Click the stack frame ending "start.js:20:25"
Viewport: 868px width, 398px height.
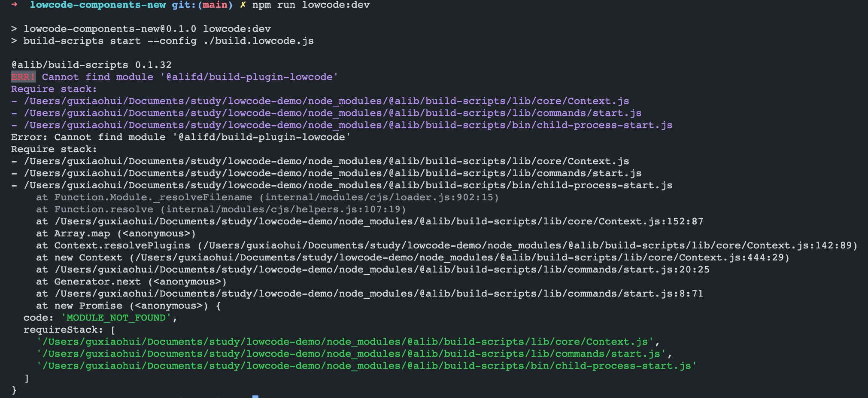coord(373,269)
